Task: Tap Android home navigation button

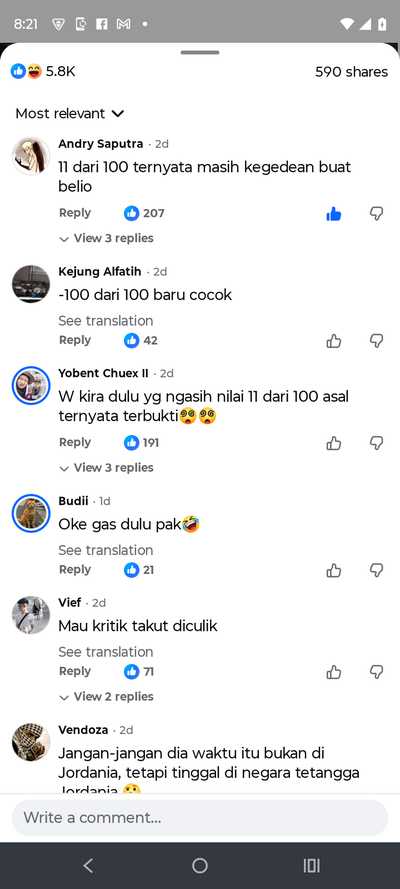Action: (199, 865)
